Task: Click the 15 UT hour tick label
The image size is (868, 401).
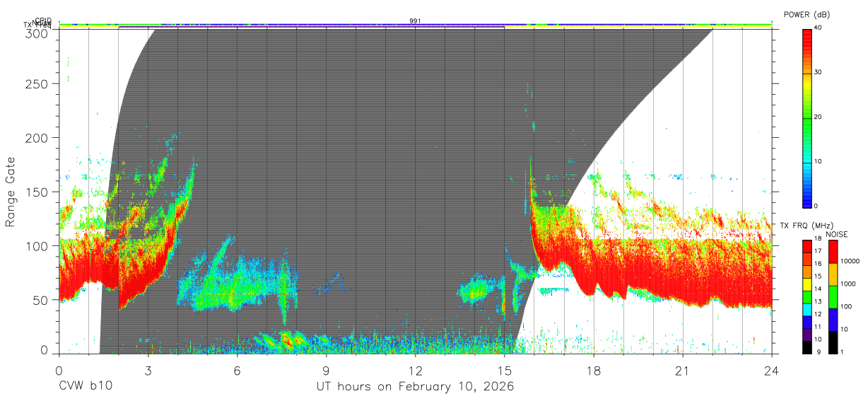Action: (x=504, y=371)
